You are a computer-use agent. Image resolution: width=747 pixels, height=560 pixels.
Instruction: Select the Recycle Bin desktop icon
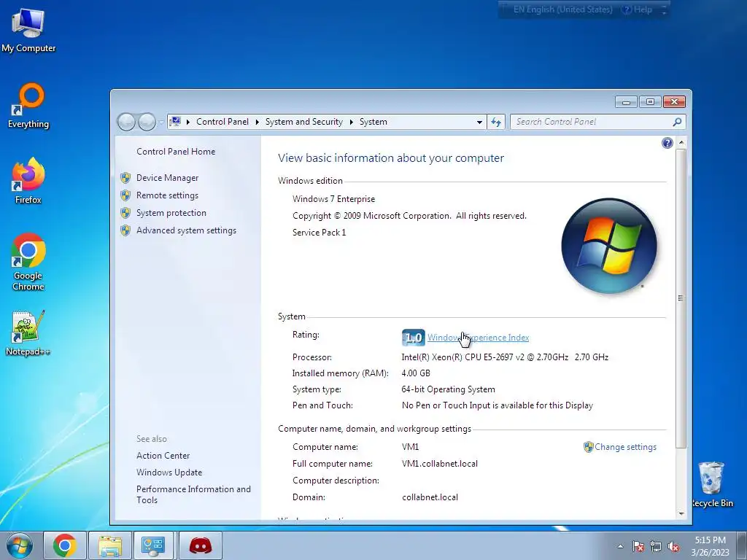[x=712, y=484]
